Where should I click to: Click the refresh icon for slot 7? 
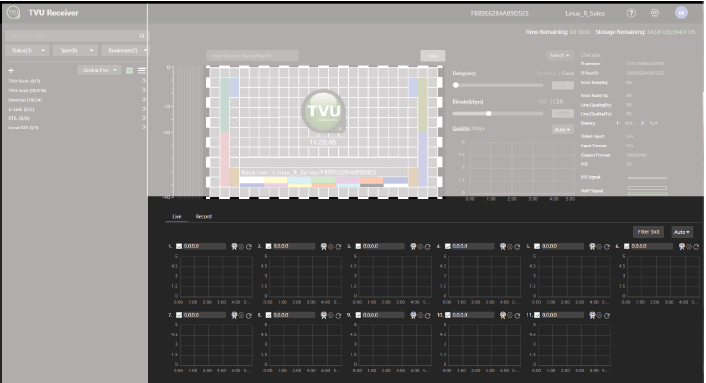(x=249, y=315)
